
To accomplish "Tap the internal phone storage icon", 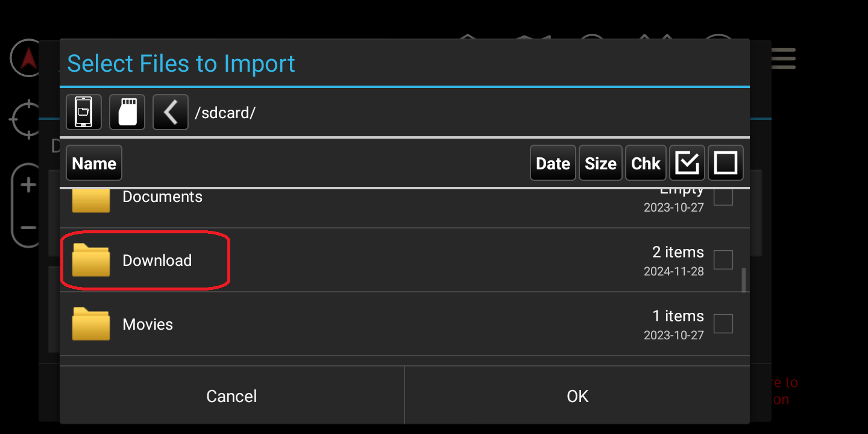I will pyautogui.click(x=84, y=112).
